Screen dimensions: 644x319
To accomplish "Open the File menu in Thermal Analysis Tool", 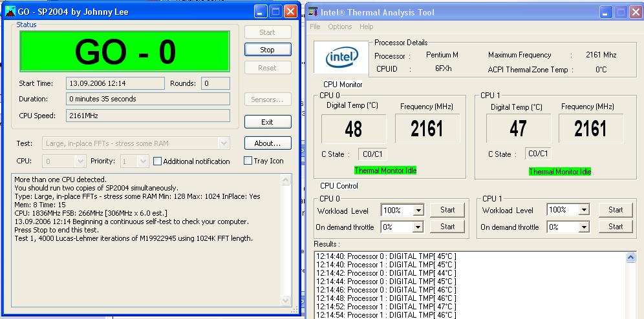I will (315, 26).
